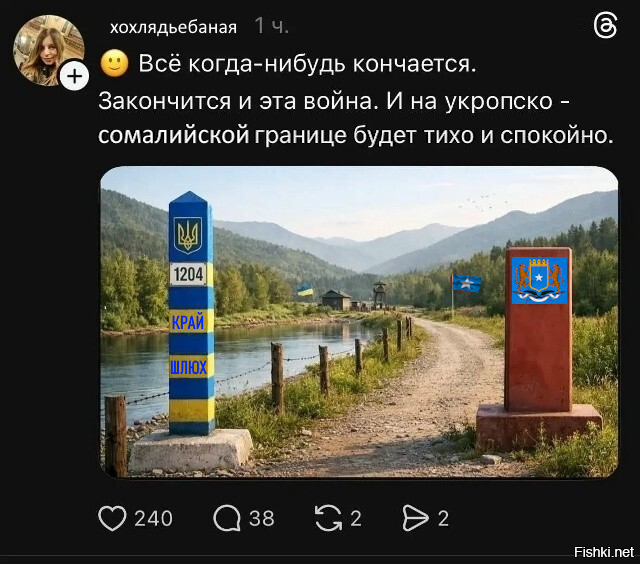
Task: Open the author's profile picture
Action: pos(48,51)
